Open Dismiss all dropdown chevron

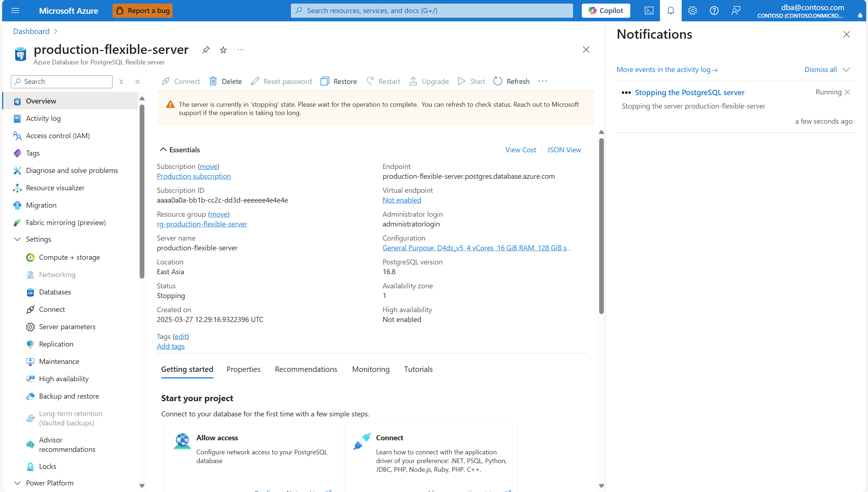click(846, 69)
